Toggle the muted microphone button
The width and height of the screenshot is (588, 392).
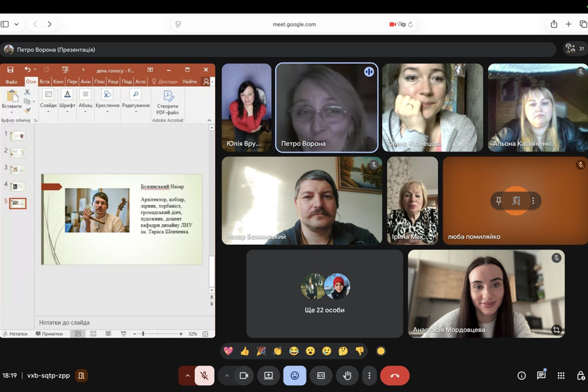pos(204,376)
